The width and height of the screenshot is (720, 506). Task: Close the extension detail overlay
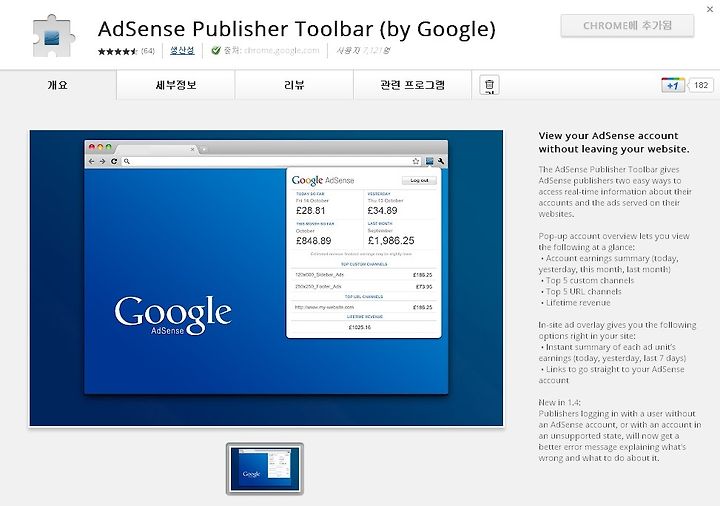click(x=710, y=9)
